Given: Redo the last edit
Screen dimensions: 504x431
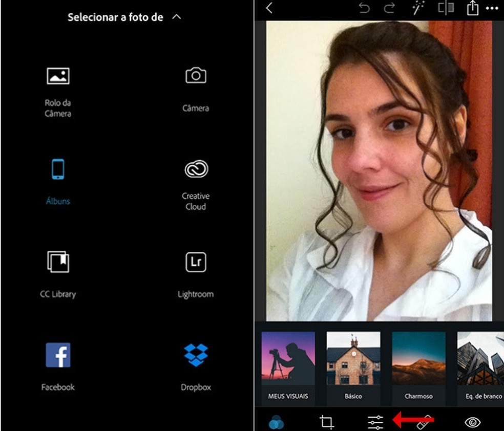Looking at the screenshot, I should (x=391, y=8).
